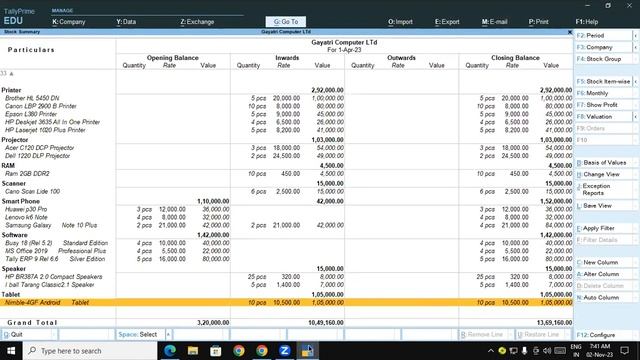Open the O: Import menu

click(400, 22)
